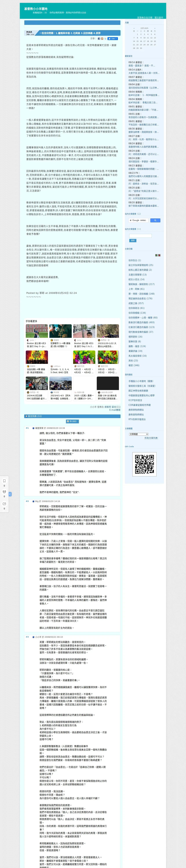The height and width of the screenshot is (868, 186).
Task: Open comment permalink #2
Action: pos(27,501)
